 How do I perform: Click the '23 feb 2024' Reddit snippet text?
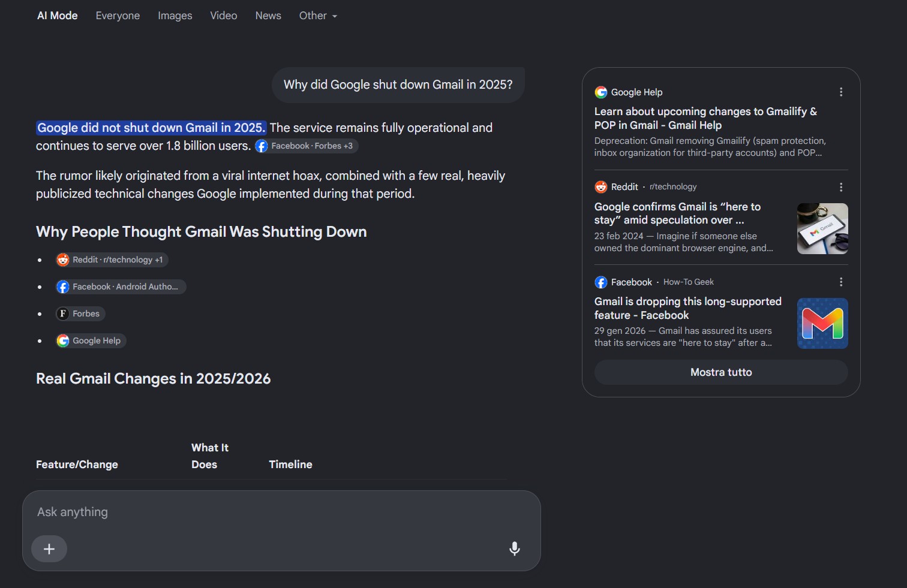[684, 242]
